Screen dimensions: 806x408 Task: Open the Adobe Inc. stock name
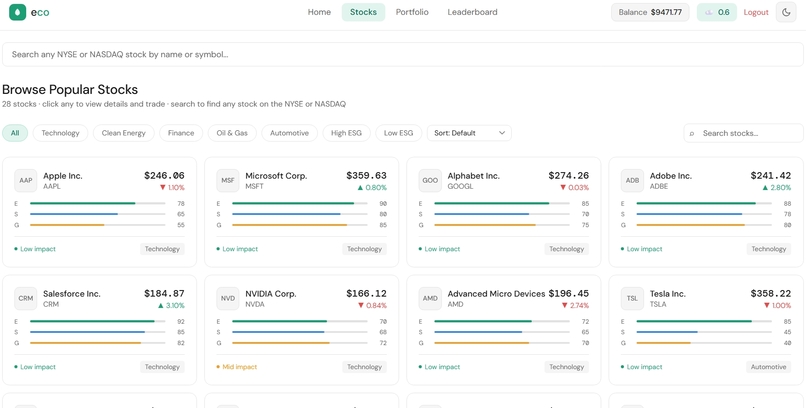671,176
